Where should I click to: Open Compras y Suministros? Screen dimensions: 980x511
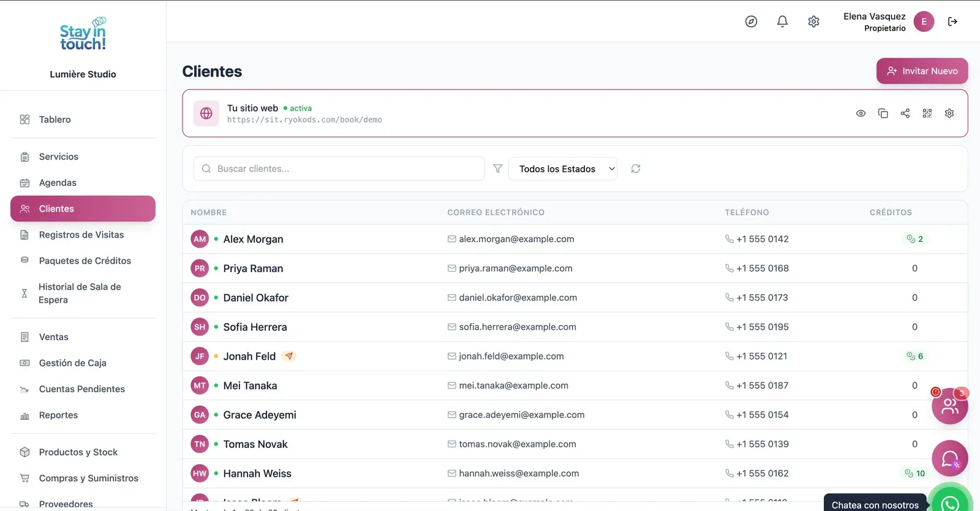pos(83,479)
